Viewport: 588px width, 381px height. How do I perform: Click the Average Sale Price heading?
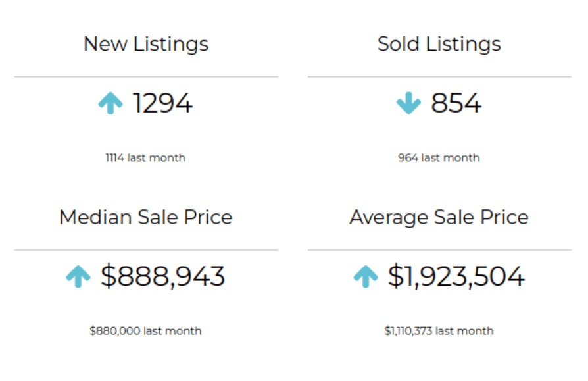coord(439,217)
